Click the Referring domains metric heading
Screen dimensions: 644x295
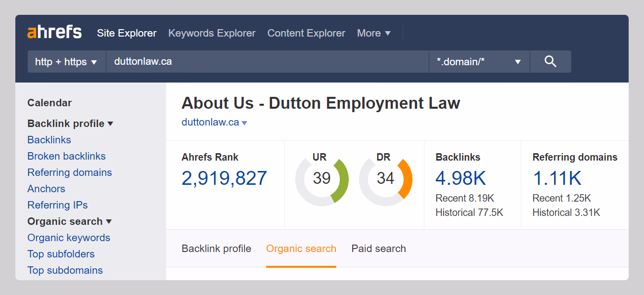[x=575, y=158]
